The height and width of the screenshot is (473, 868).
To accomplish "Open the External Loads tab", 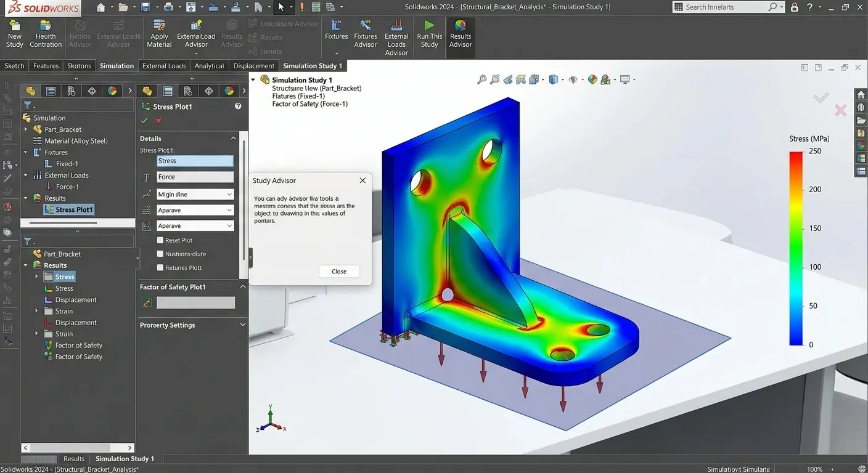I will (x=164, y=66).
